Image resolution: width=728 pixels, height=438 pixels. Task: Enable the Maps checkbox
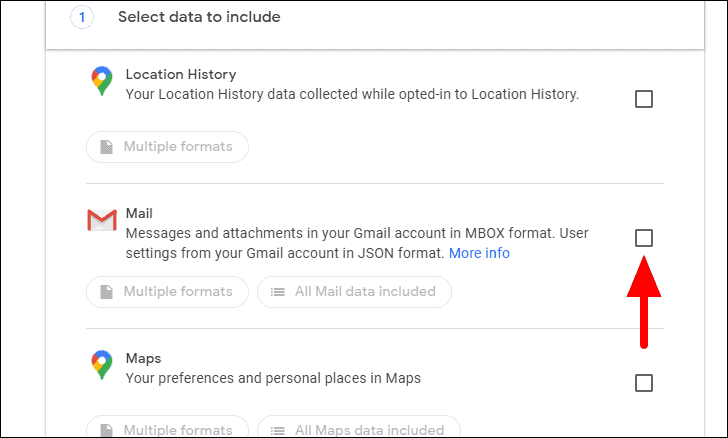pyautogui.click(x=644, y=383)
